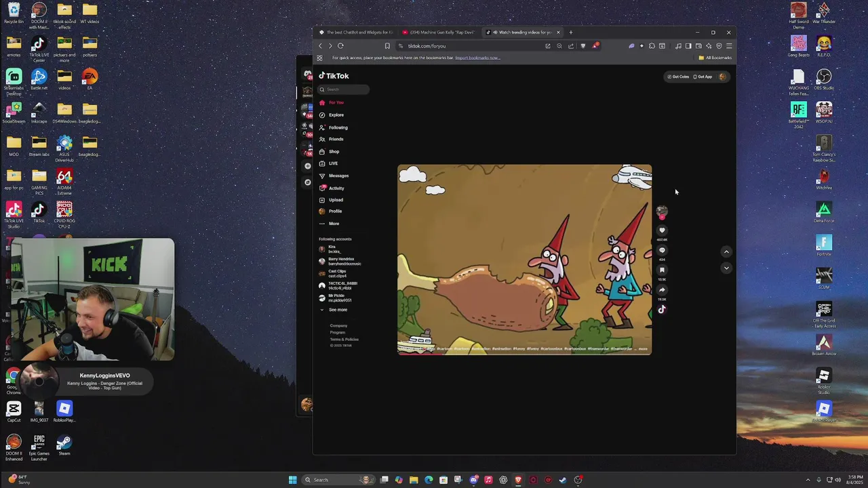868x488 pixels.
Task: Select Following in the TikTok sidebar
Action: tap(334, 127)
